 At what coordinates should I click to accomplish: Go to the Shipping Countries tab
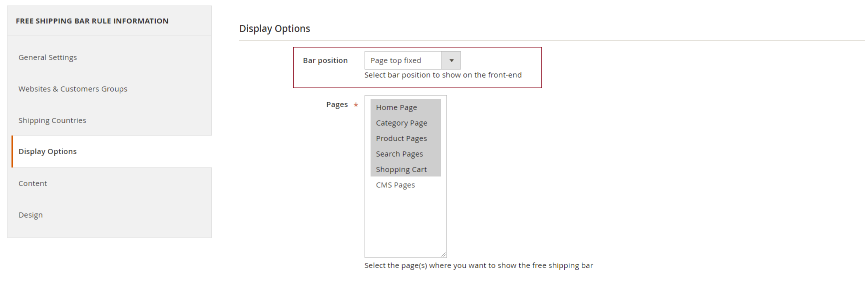tap(52, 120)
